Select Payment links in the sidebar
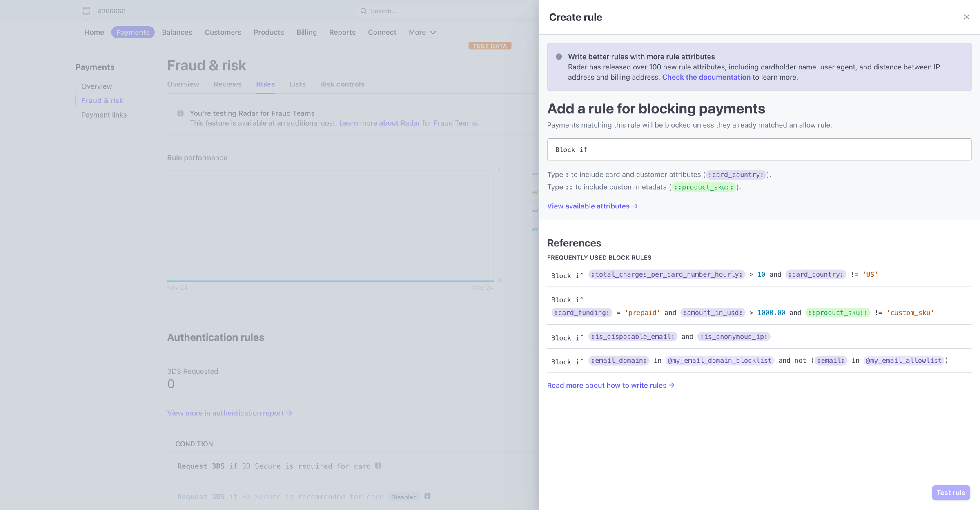980x510 pixels. 104,115
